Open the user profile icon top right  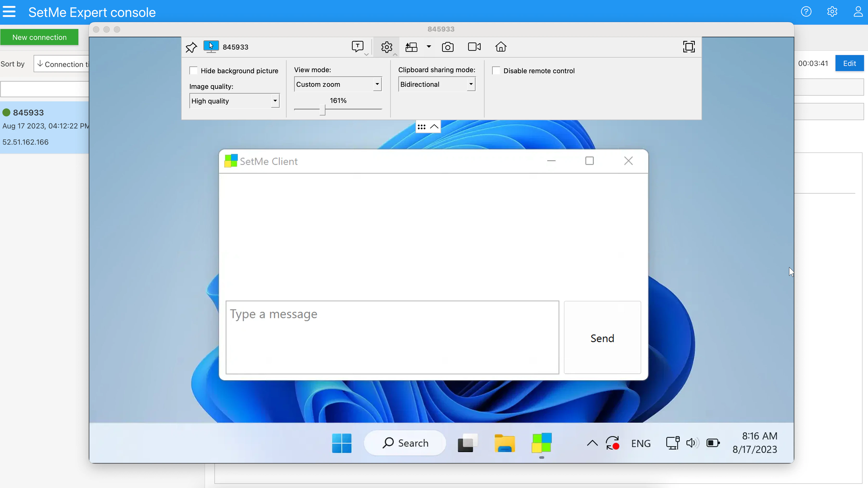coord(858,12)
